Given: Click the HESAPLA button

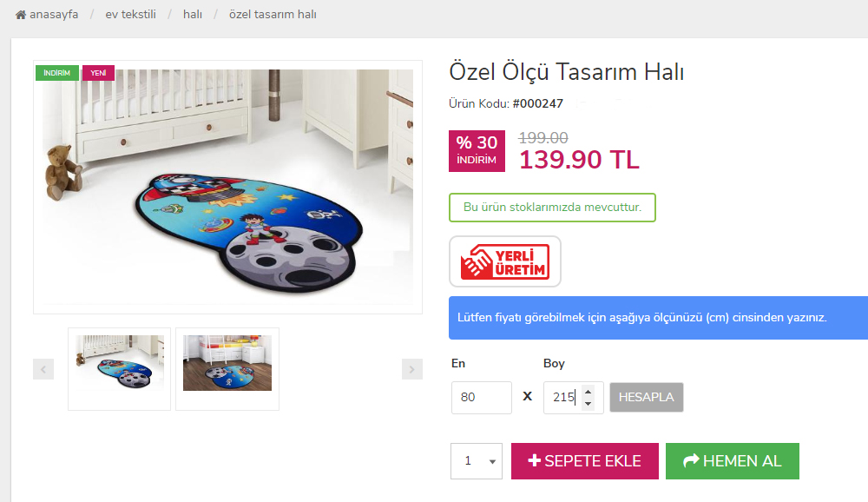Looking at the screenshot, I should pos(647,397).
